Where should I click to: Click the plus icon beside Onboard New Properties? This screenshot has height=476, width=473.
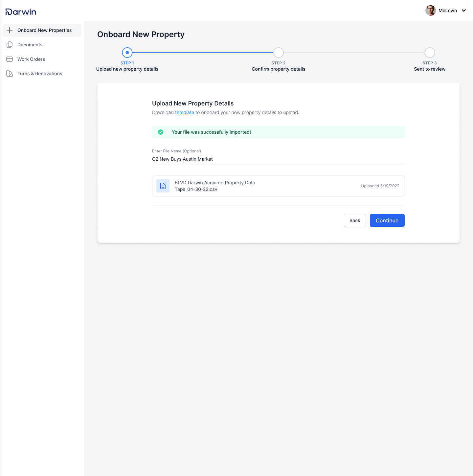pos(10,30)
